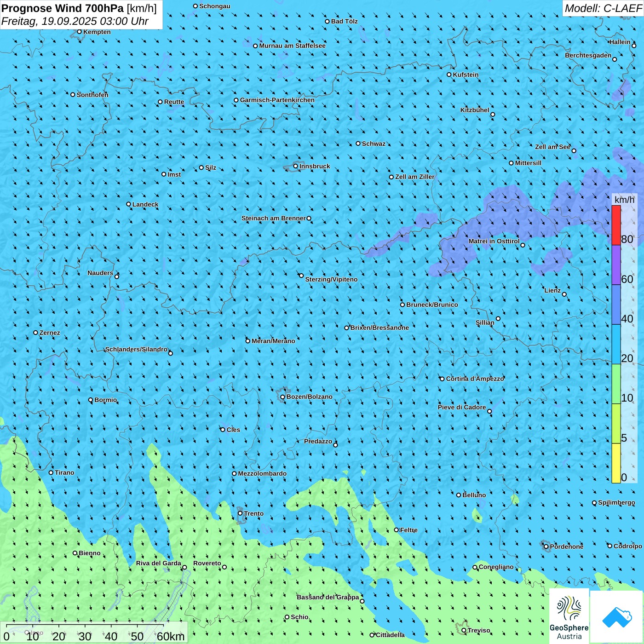Click the 'Bassano del Grappa' label

click(x=328, y=597)
